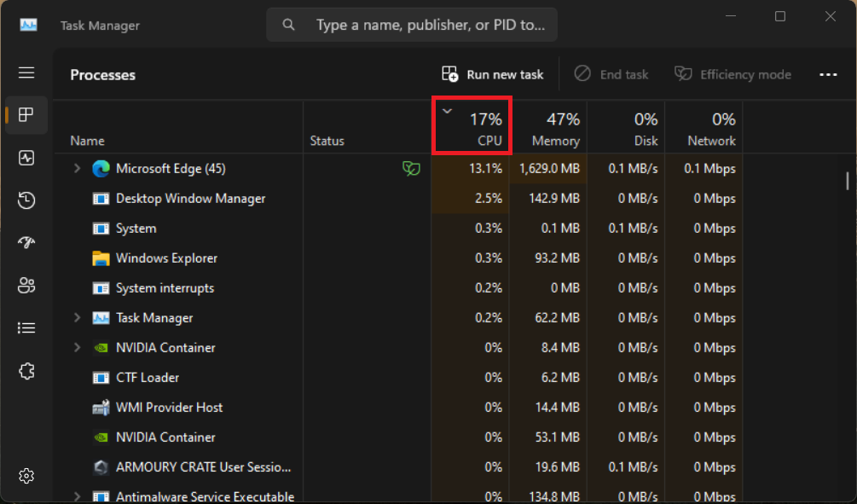Select the Windows Explorer process row
The width and height of the screenshot is (857, 504).
166,258
